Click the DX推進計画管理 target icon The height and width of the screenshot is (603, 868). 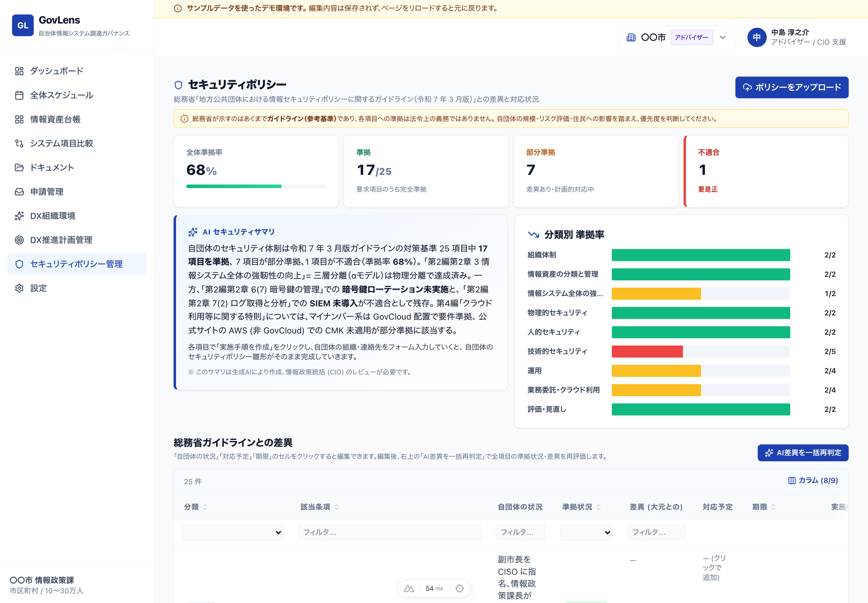pyautogui.click(x=19, y=240)
